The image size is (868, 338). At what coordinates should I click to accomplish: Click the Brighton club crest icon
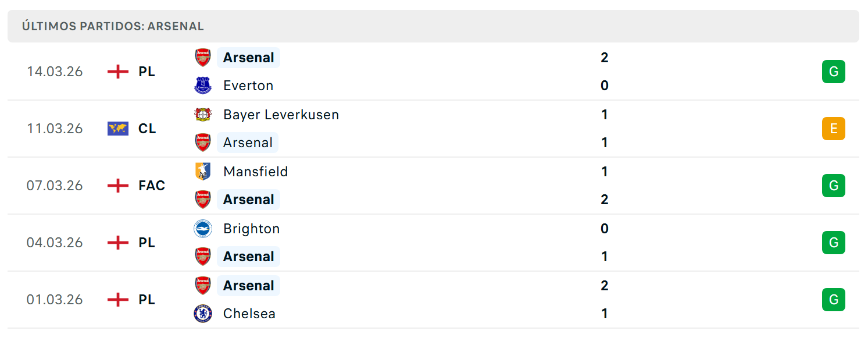click(203, 229)
